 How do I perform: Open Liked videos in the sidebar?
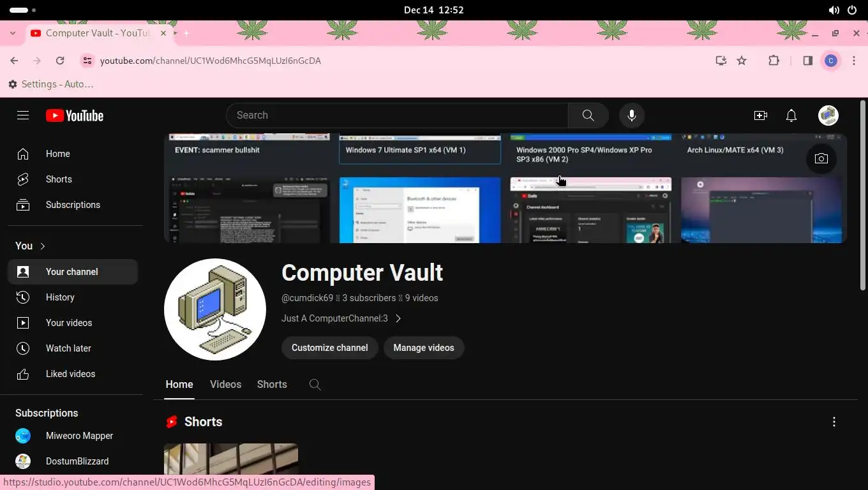tap(73, 374)
